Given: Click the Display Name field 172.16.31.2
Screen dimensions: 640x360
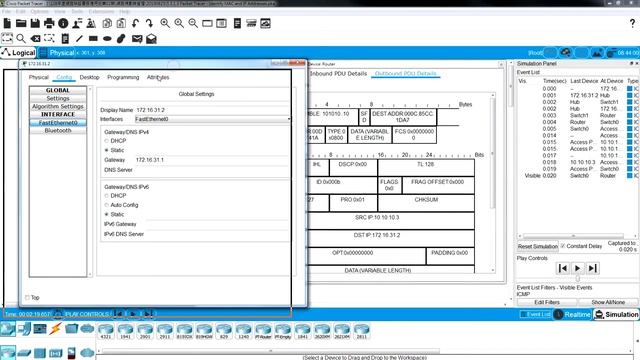Looking at the screenshot, I should coord(211,110).
